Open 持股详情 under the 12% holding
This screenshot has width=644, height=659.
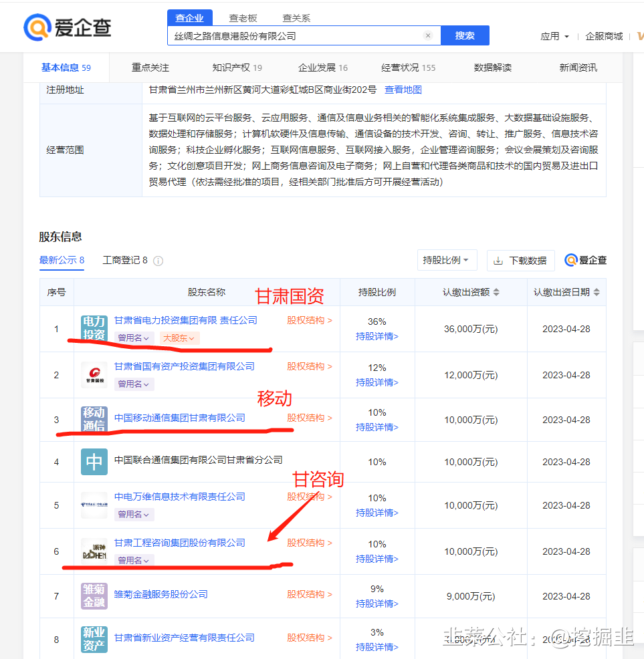pos(377,382)
